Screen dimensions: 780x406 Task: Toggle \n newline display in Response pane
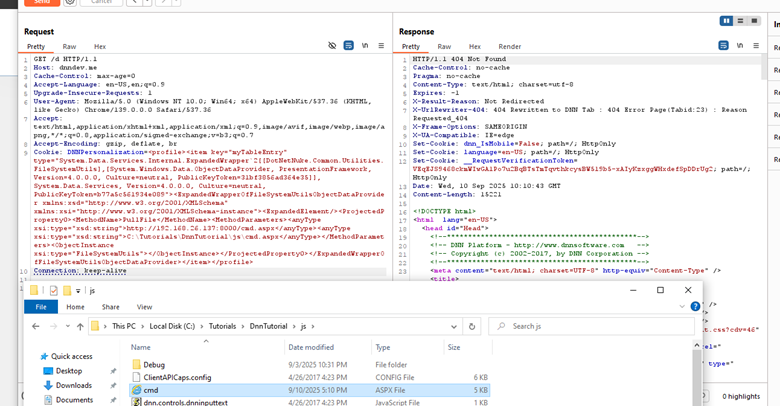point(740,46)
